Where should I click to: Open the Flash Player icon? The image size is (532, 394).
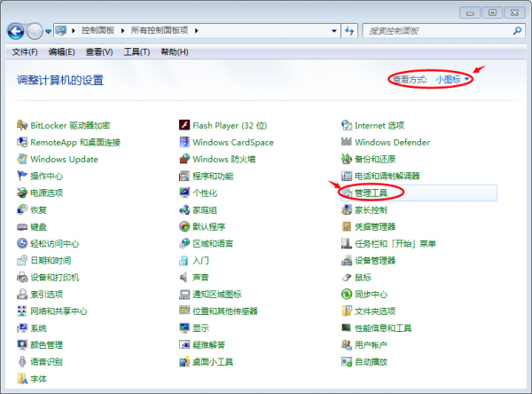click(x=184, y=125)
